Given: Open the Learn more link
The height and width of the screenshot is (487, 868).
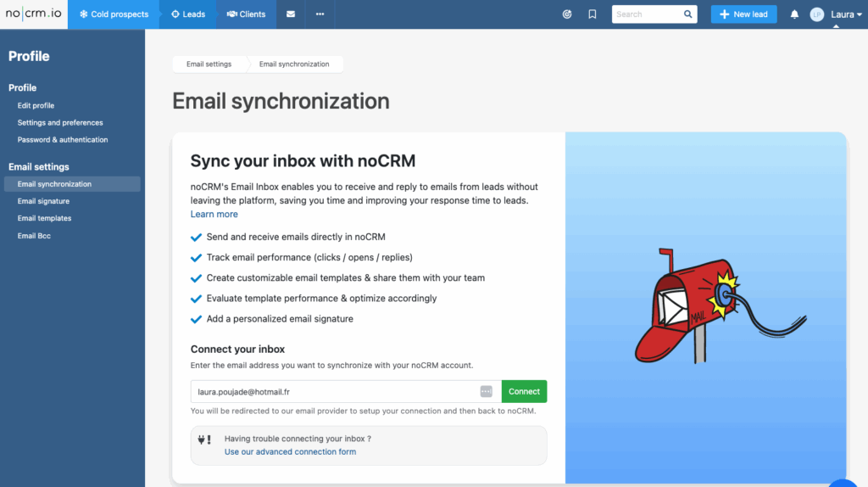Looking at the screenshot, I should click(214, 215).
